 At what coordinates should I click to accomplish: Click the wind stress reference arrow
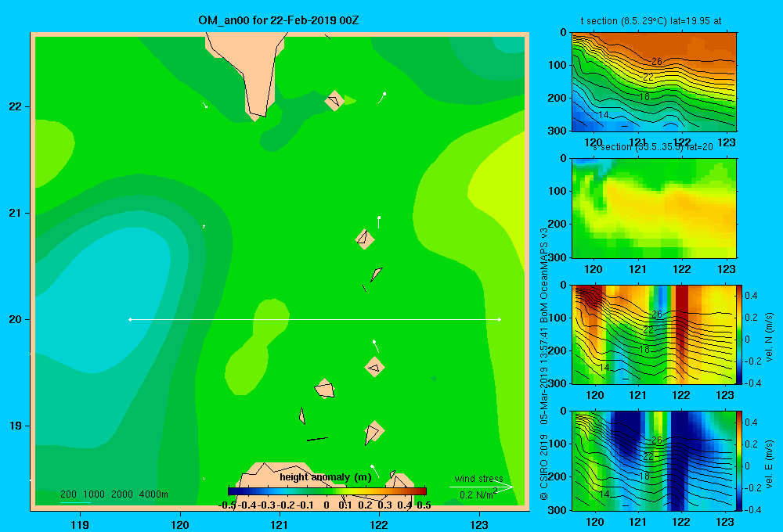point(481,487)
